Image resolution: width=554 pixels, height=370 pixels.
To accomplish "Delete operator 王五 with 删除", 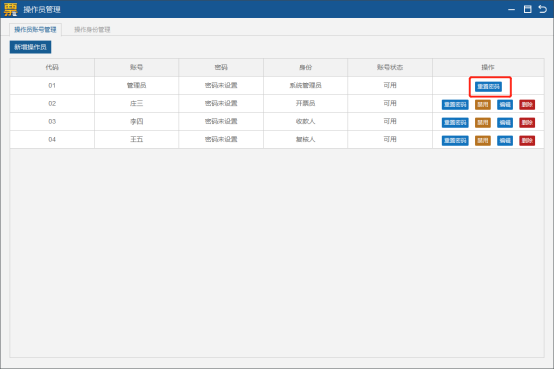I will 527,141.
